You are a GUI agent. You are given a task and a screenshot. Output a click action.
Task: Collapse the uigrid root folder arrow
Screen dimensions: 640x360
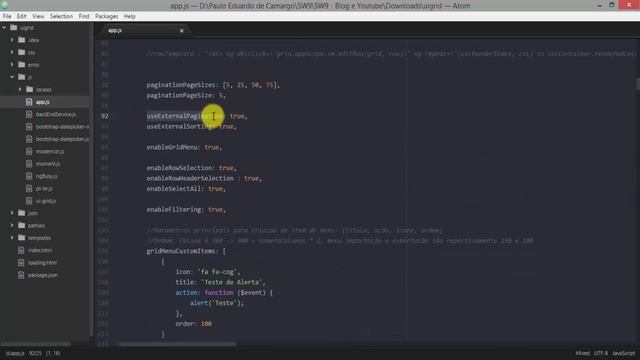coord(4,28)
